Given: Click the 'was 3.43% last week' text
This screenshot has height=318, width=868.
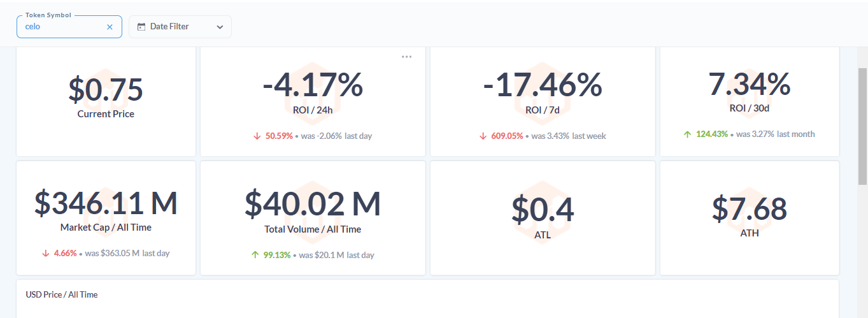Looking at the screenshot, I should 568,136.
